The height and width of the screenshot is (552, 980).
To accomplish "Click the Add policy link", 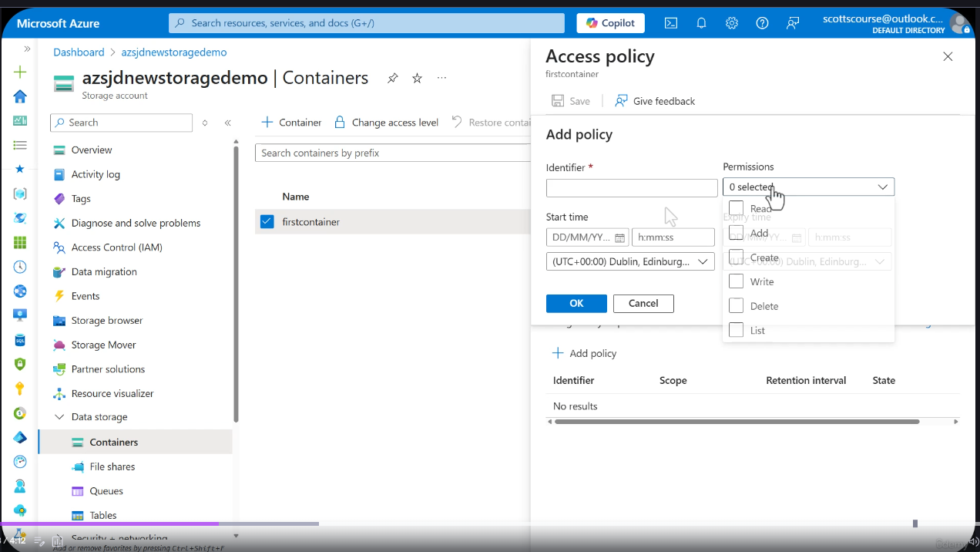I will [585, 353].
